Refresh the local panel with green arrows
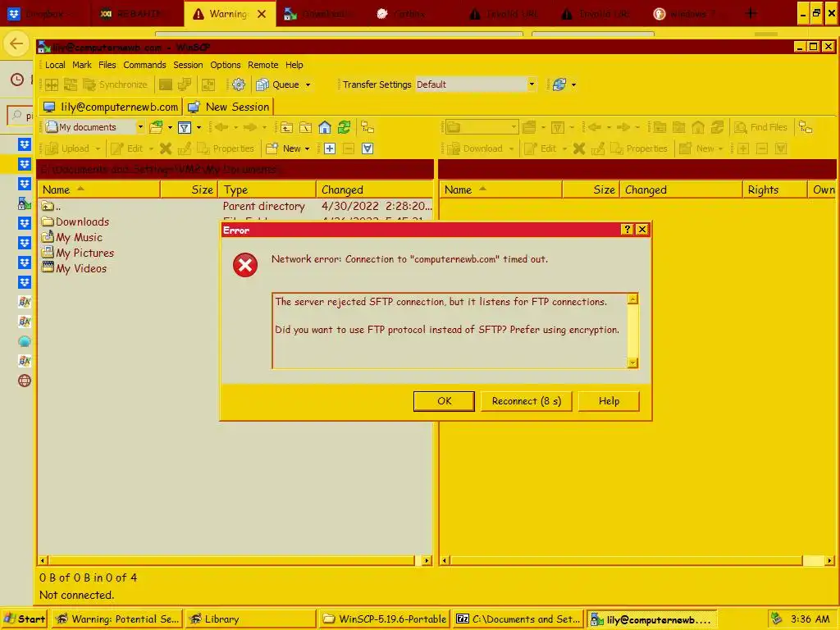The height and width of the screenshot is (630, 840). [344, 127]
